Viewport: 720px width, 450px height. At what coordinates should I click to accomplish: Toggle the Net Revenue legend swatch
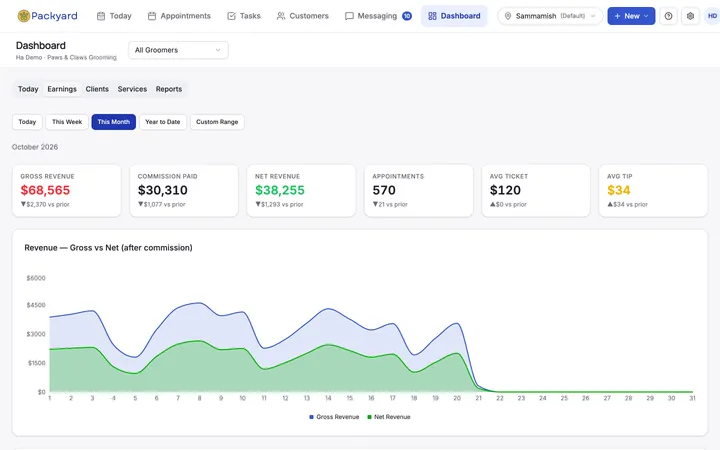coord(369,417)
